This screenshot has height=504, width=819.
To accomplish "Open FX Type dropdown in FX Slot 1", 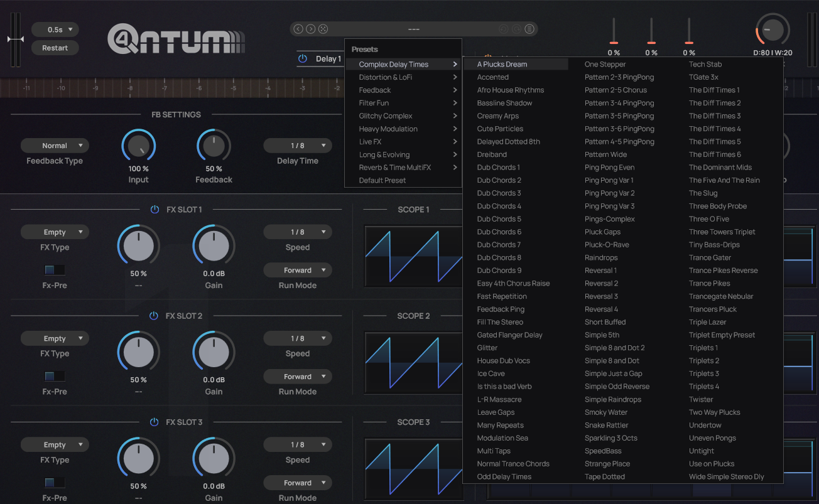I will pos(55,232).
